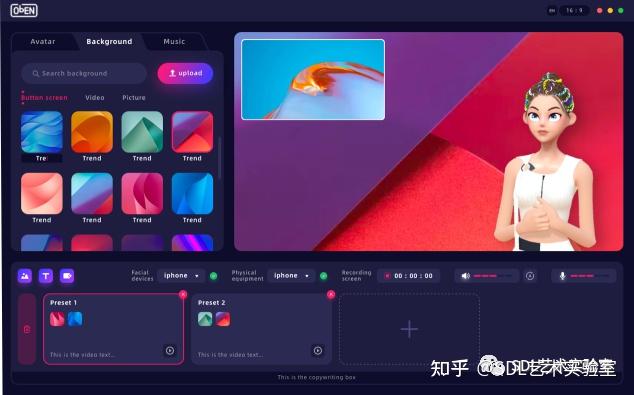Choose the blue waves Trend background
The width and height of the screenshot is (634, 395).
coord(42,132)
